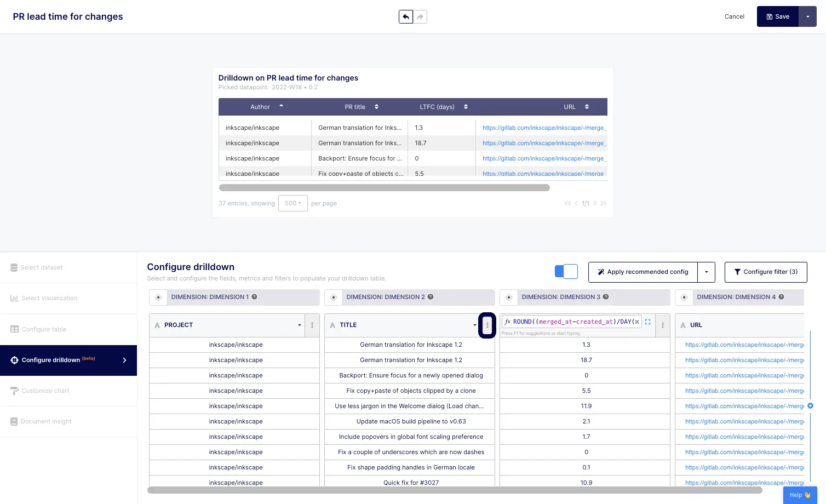Select Document insight in the sidebar

pos(47,421)
